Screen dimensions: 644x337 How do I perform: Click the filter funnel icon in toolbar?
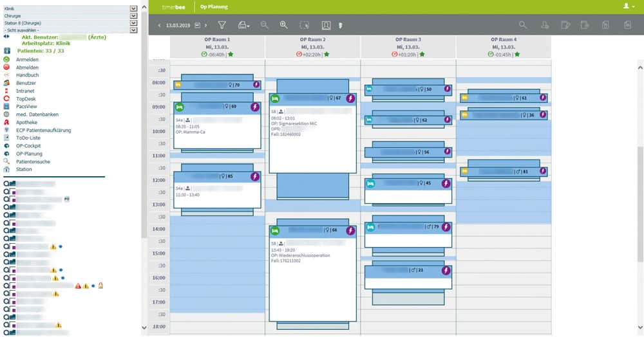[x=222, y=25]
